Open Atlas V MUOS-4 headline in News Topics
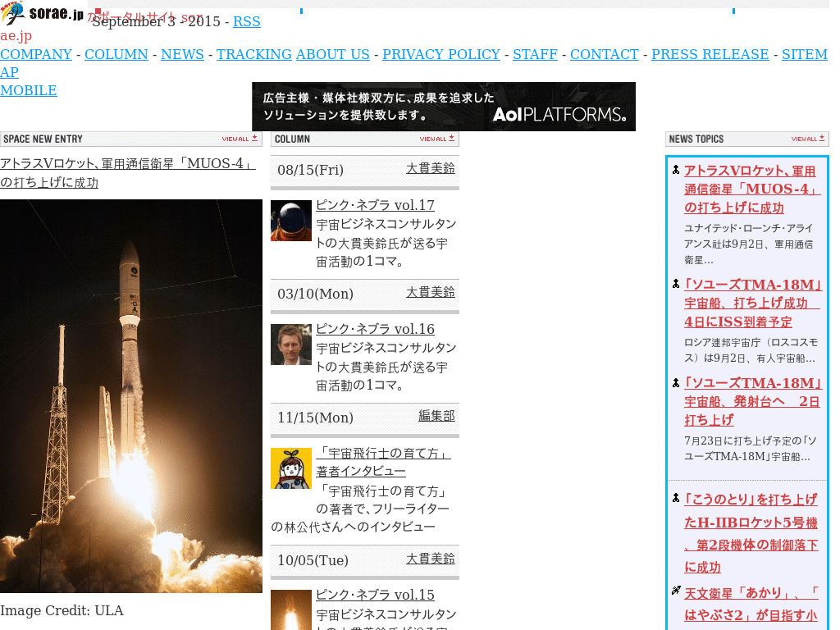 click(752, 189)
